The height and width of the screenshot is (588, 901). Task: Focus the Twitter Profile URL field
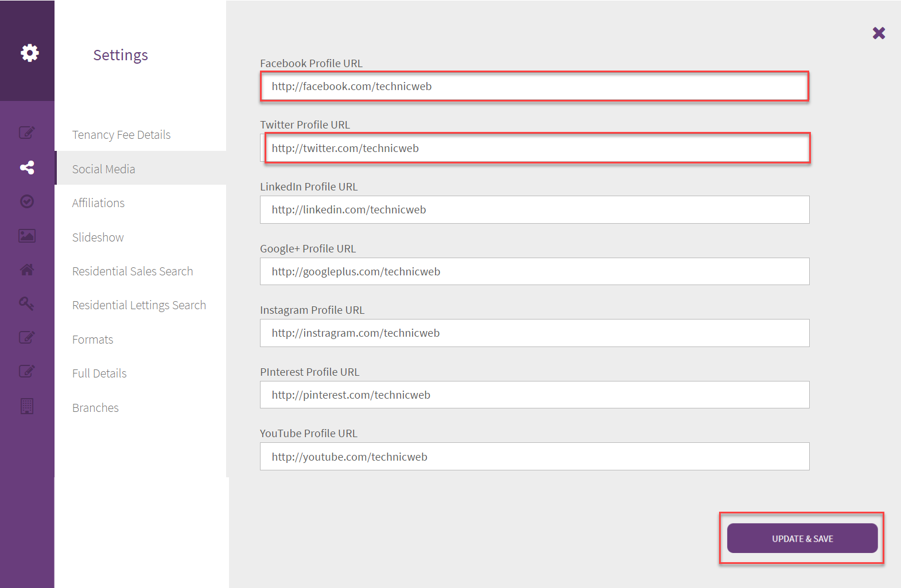[535, 148]
